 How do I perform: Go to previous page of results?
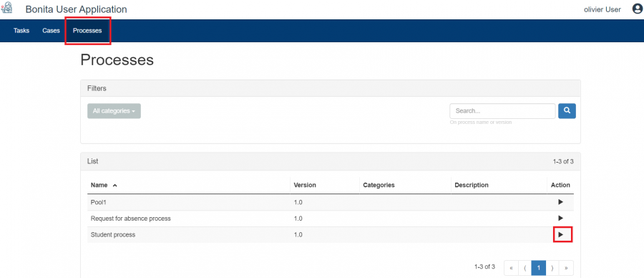pyautogui.click(x=525, y=268)
